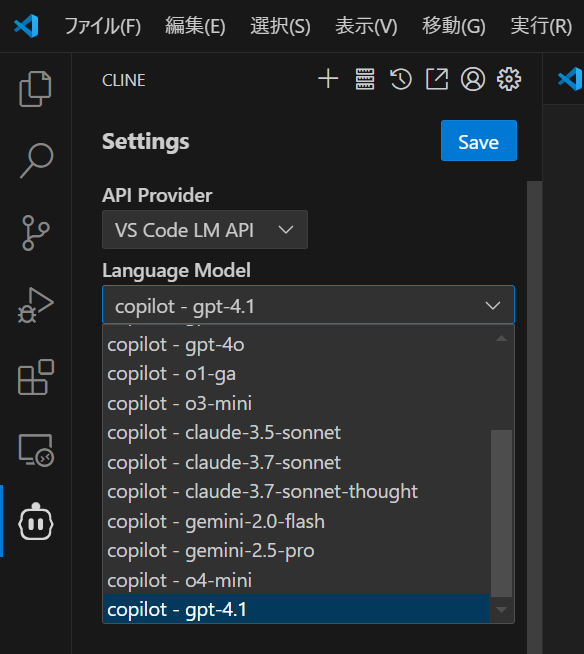The image size is (584, 654).
Task: Start a new Cline task with plus icon
Action: point(328,79)
